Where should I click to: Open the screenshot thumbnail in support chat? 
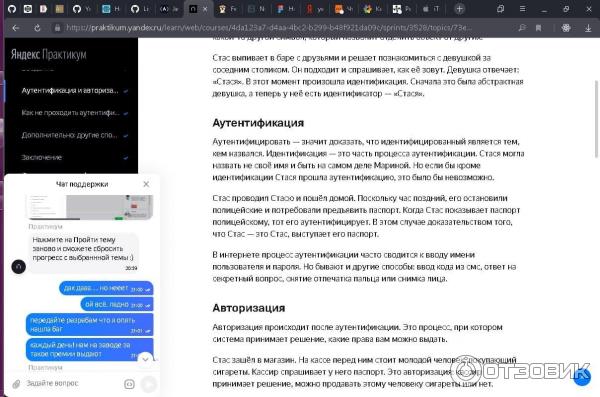pyautogui.click(x=90, y=207)
